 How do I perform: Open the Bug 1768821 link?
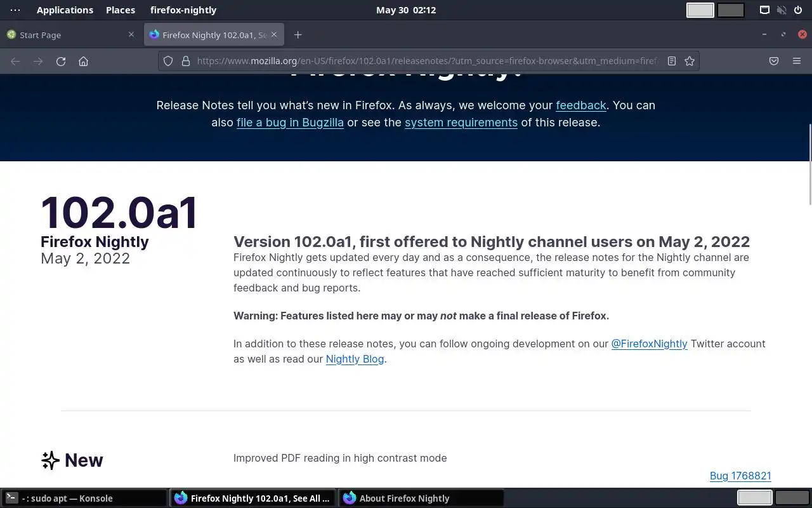740,476
